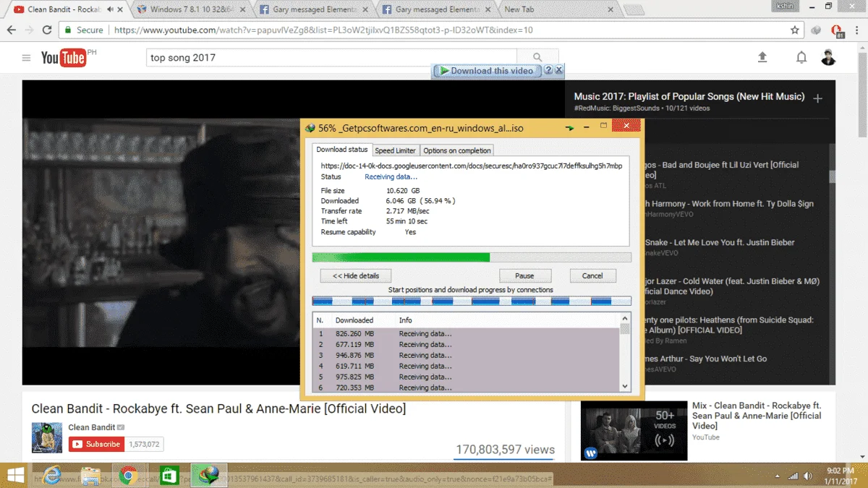This screenshot has width=868, height=488.
Task: Switch to Speed Limiter tab
Action: 396,150
